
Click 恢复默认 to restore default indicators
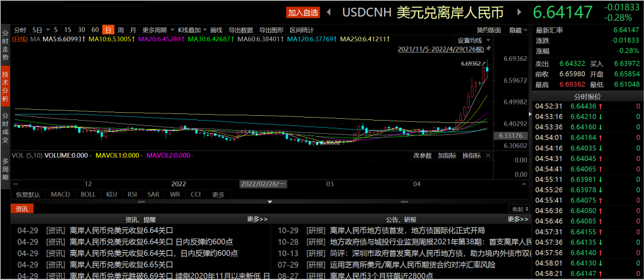point(28,195)
